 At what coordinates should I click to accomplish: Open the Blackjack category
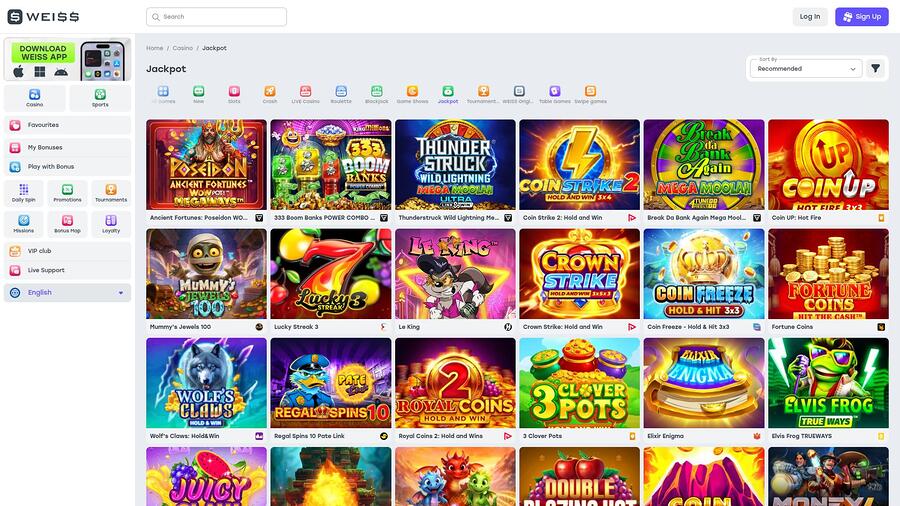tap(377, 94)
